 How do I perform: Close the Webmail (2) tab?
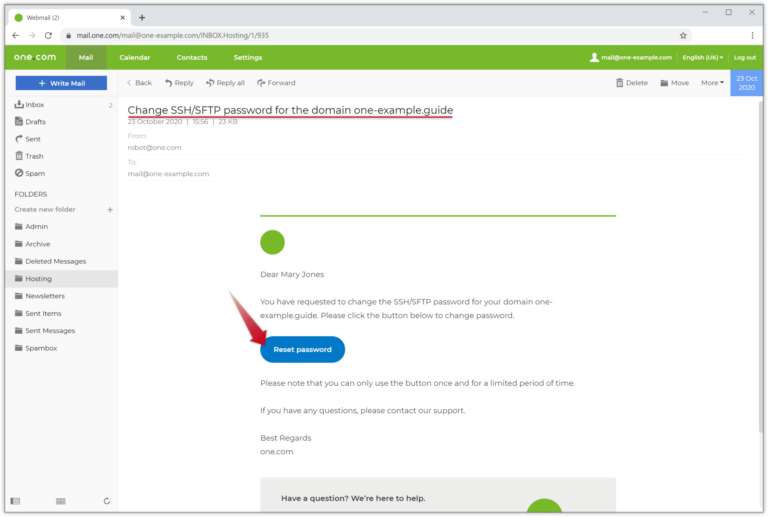pos(122,18)
